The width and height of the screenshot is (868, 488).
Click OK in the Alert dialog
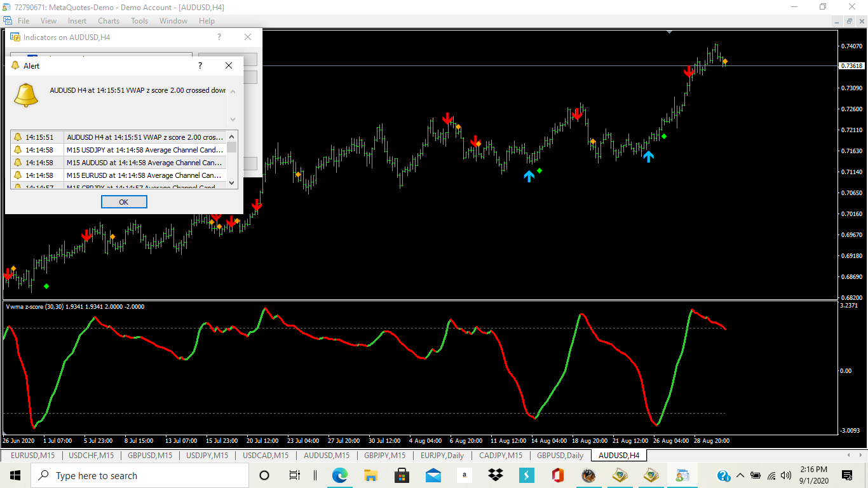point(124,201)
